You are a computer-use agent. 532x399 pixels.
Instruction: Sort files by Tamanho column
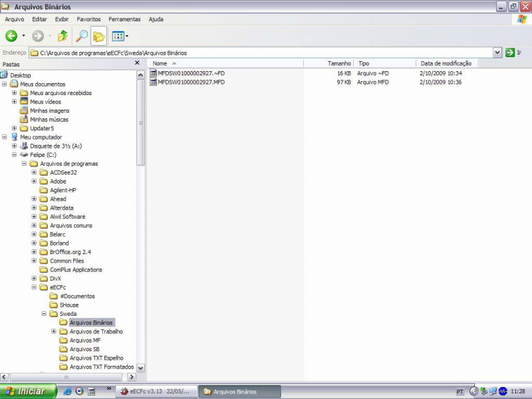click(329, 63)
